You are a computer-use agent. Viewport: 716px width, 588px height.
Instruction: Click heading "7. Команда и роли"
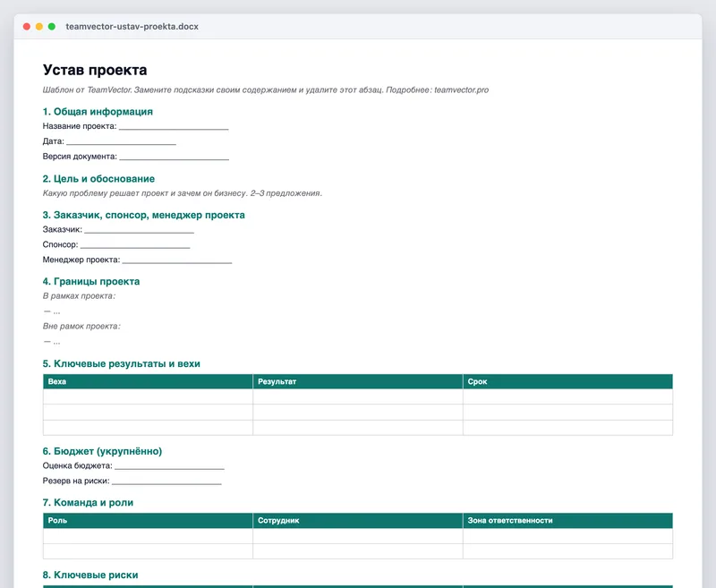point(88,502)
